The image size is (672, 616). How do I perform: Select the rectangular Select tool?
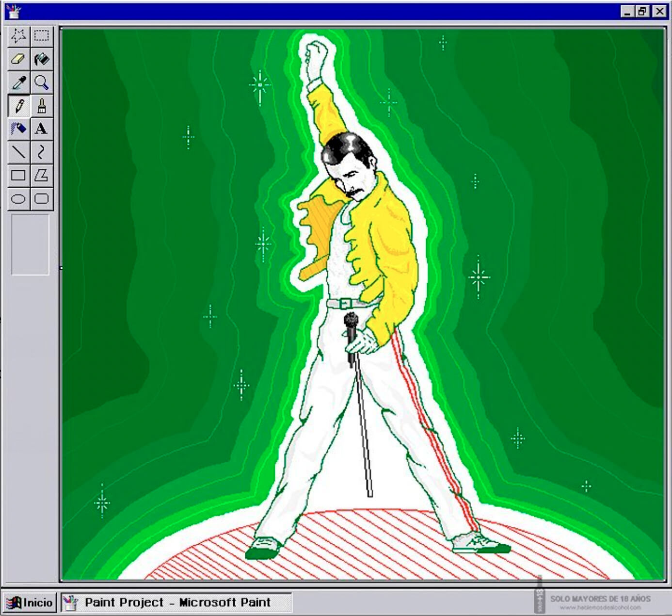[42, 36]
